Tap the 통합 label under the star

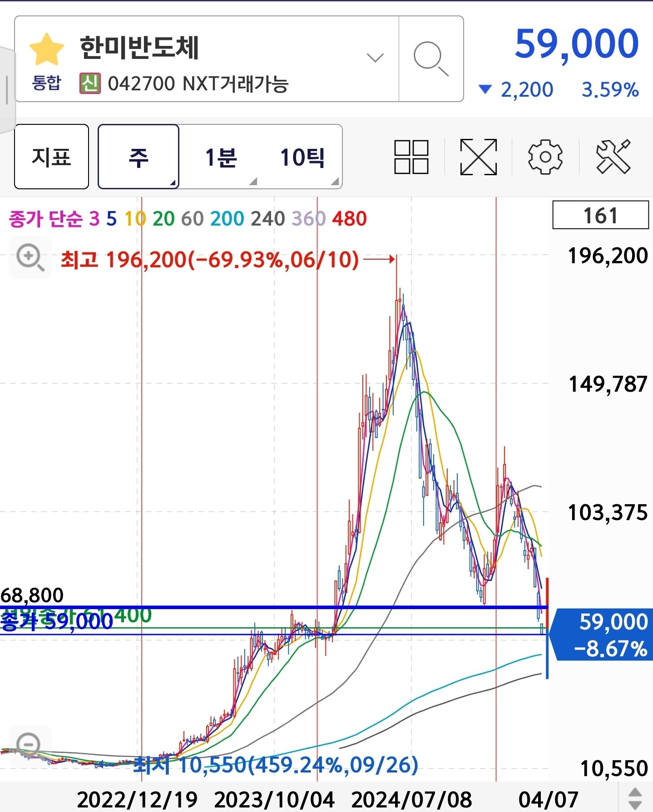pyautogui.click(x=46, y=83)
